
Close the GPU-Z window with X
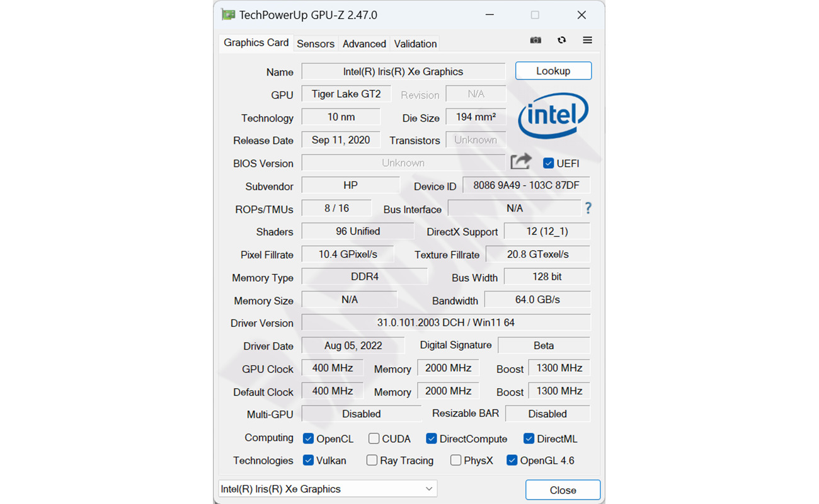(x=581, y=15)
